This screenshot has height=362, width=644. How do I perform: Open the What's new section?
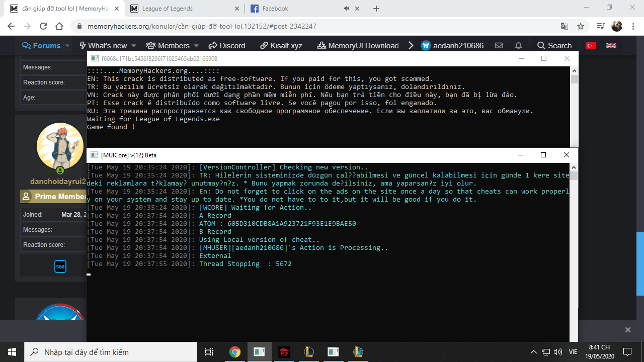[103, 46]
